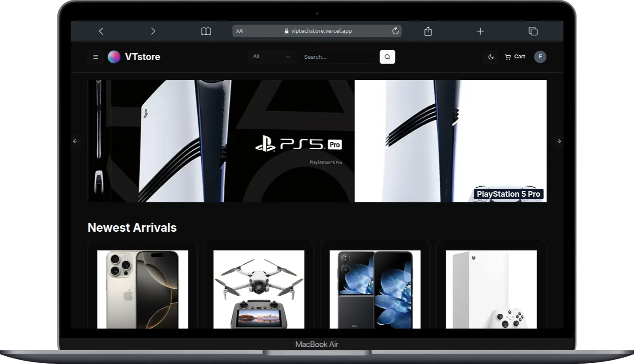Open the share sheet icon

[x=428, y=31]
